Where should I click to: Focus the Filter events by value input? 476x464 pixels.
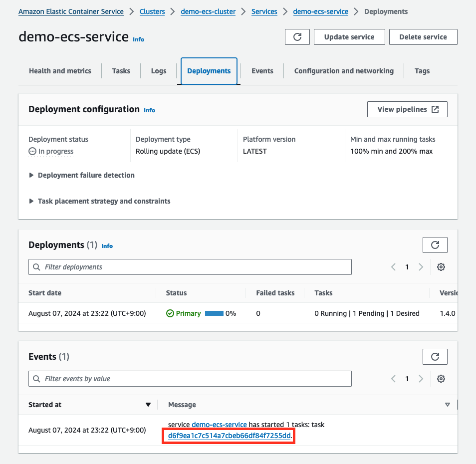click(190, 379)
